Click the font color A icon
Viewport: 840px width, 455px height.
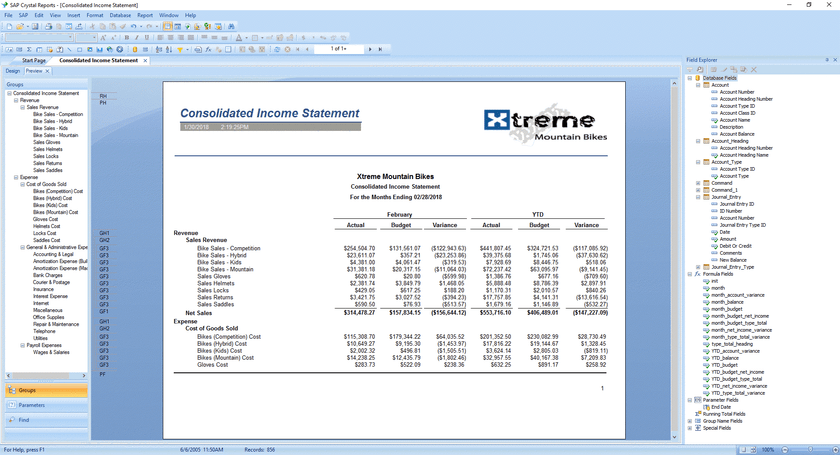click(x=238, y=38)
